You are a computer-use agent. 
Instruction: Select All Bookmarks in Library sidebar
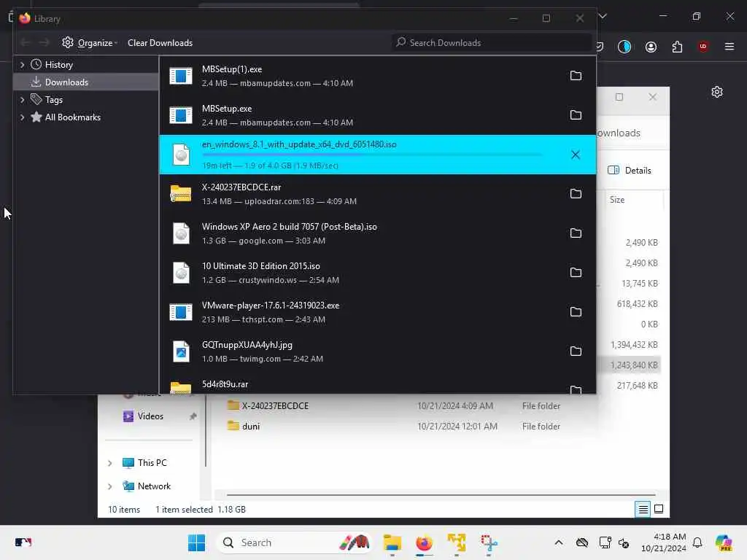click(72, 117)
